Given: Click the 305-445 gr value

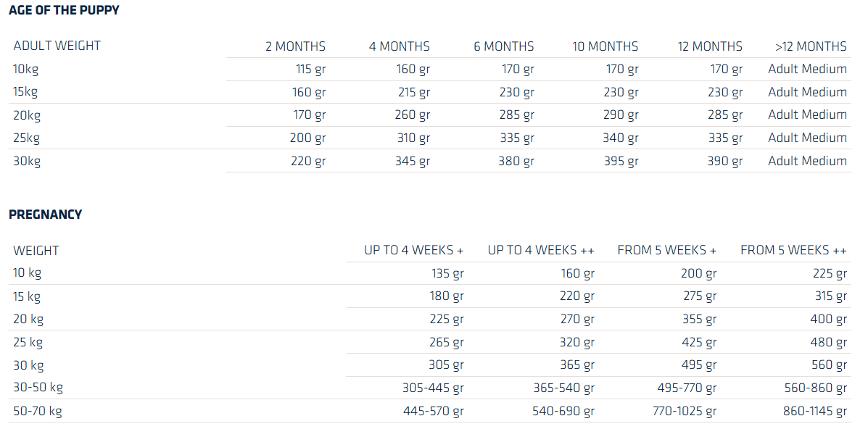Looking at the screenshot, I should [x=433, y=388].
